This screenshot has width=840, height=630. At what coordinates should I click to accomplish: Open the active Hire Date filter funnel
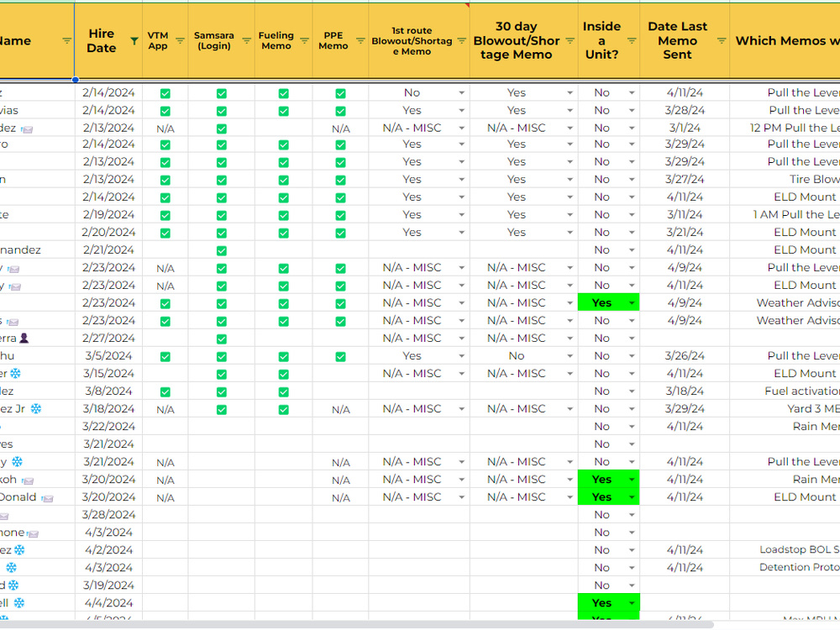(x=134, y=40)
